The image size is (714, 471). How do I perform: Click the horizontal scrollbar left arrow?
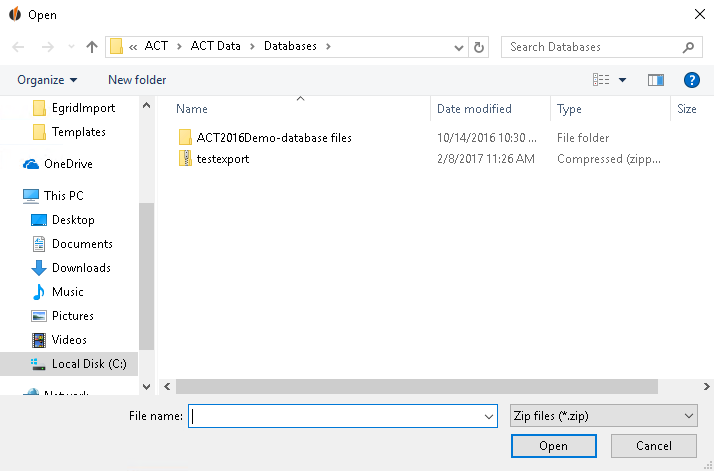(167, 387)
